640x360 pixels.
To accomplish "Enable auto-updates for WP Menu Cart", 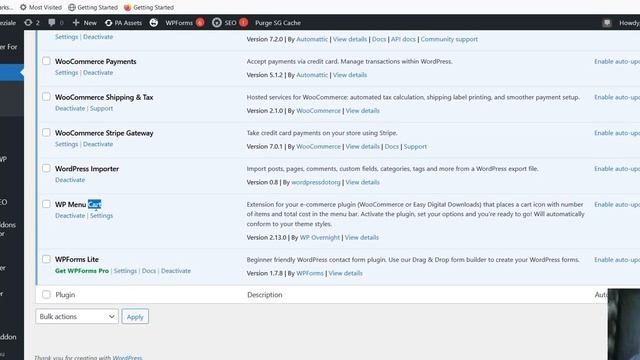I will (x=617, y=204).
